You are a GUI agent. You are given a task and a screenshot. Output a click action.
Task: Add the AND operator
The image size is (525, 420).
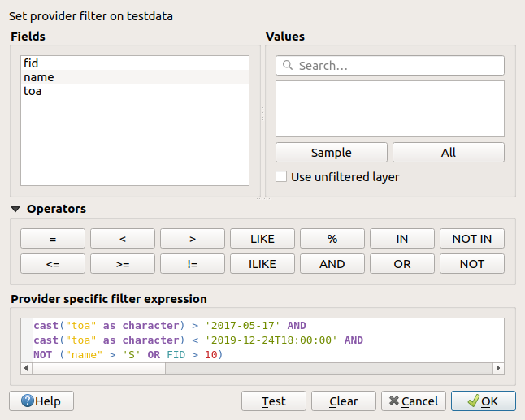tap(332, 264)
